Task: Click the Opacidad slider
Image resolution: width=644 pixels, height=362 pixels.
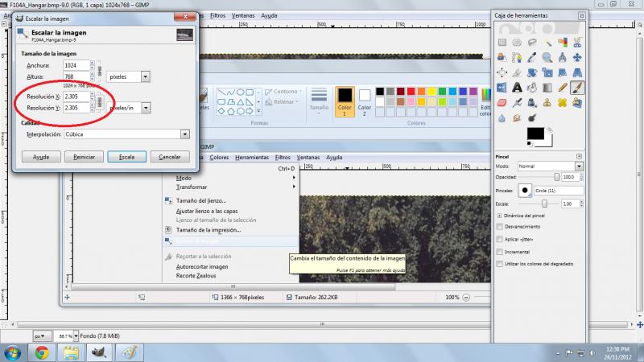Action: [539, 177]
